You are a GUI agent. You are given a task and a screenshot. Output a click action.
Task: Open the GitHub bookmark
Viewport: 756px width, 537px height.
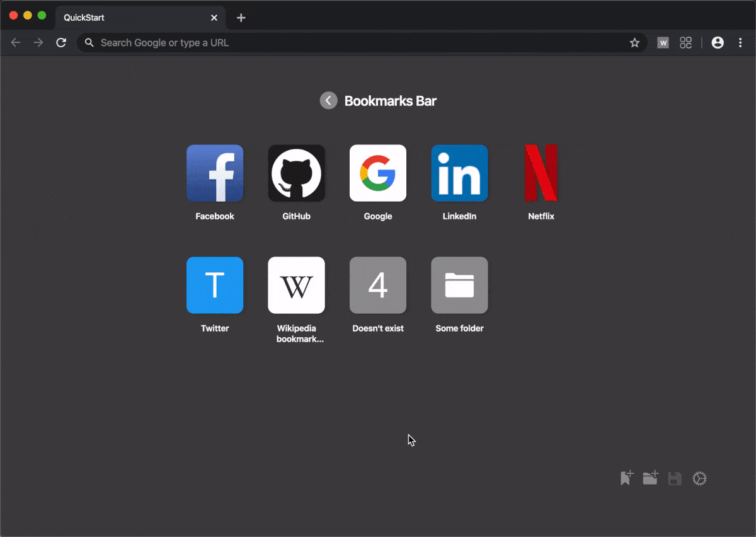[x=296, y=173]
